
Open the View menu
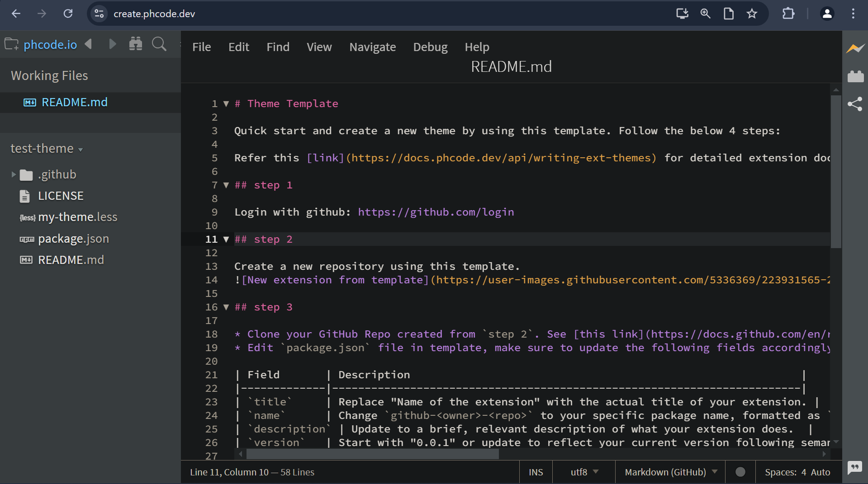click(319, 47)
